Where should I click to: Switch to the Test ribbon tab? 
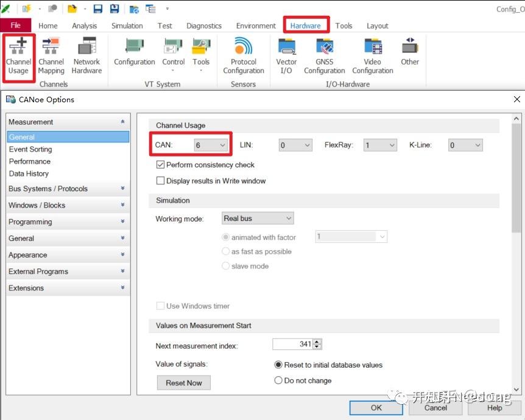point(164,26)
